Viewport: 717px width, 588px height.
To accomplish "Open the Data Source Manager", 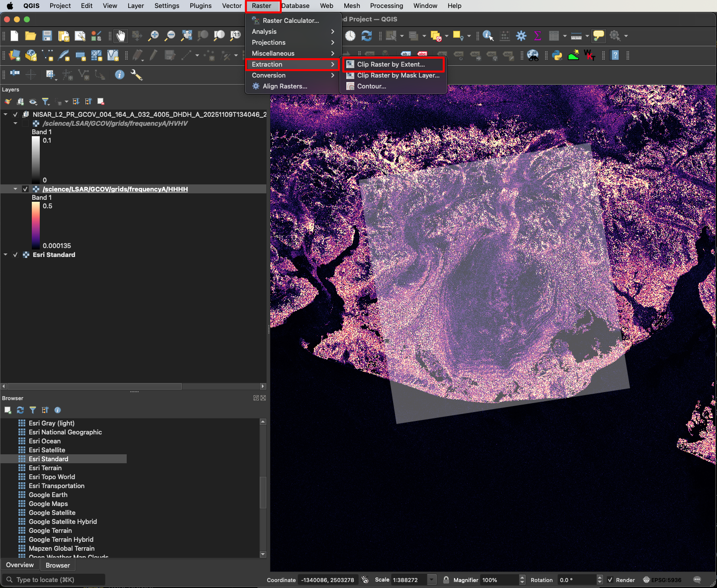I will tap(13, 55).
